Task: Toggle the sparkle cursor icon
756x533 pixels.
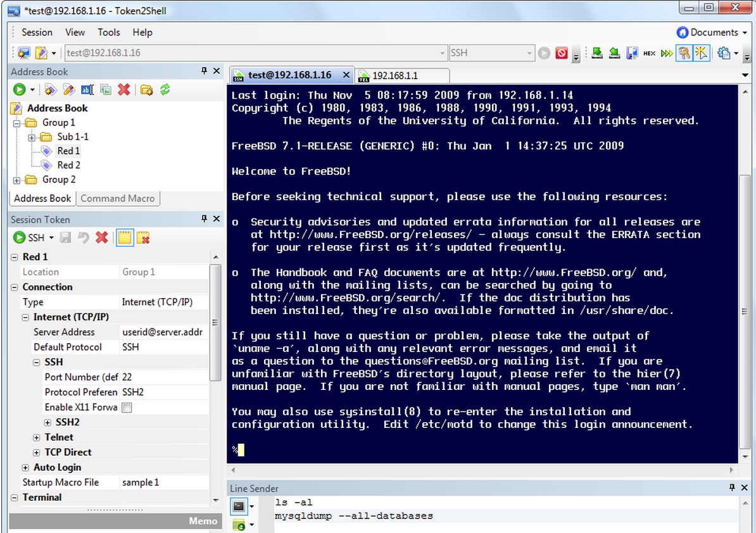Action: tap(701, 53)
